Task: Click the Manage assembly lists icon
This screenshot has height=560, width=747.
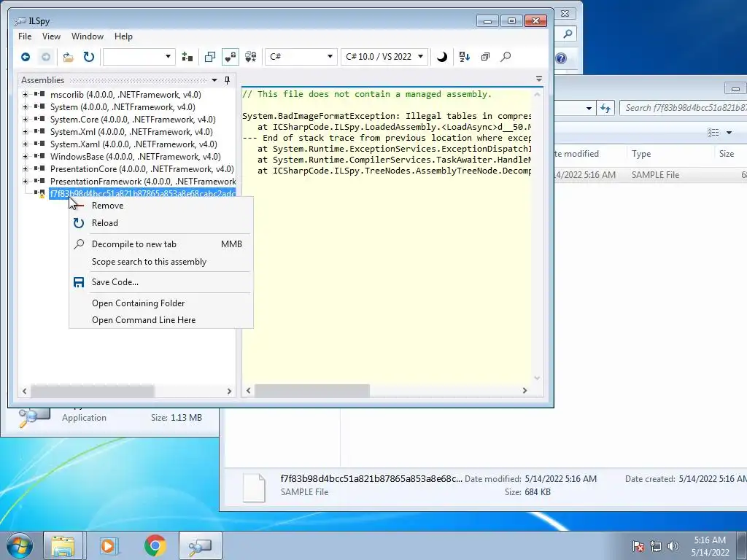Action: [x=187, y=57]
